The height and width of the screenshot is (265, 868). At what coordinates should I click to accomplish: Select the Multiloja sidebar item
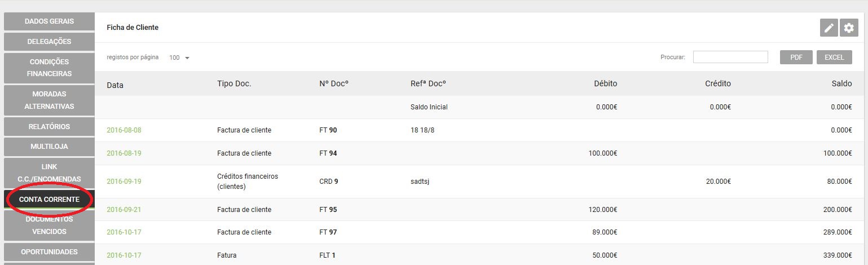pos(49,147)
